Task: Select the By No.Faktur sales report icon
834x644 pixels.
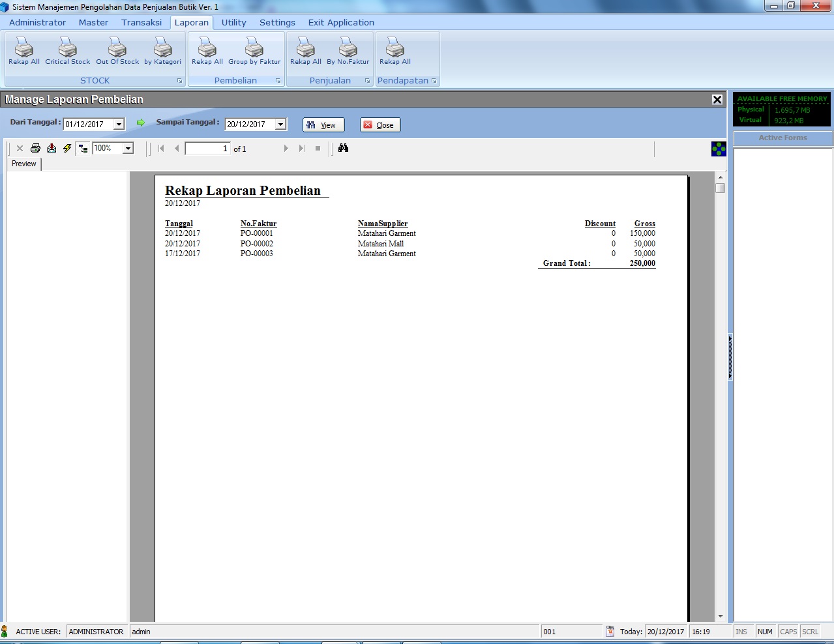Action: point(348,49)
